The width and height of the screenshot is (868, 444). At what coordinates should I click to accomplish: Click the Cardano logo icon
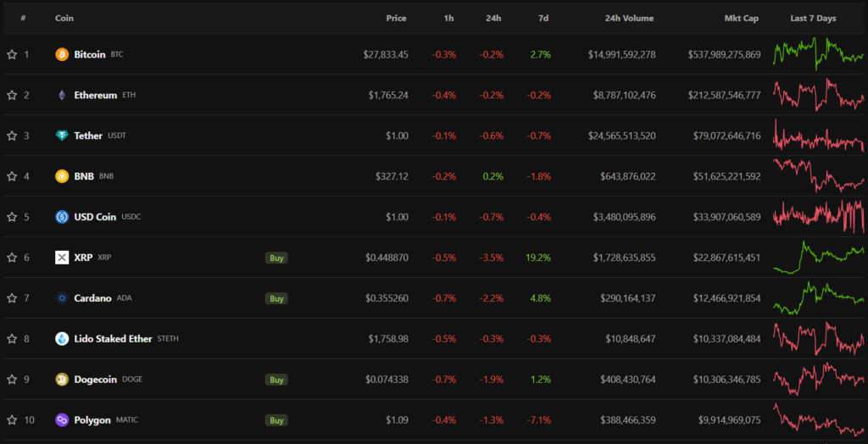tap(62, 298)
